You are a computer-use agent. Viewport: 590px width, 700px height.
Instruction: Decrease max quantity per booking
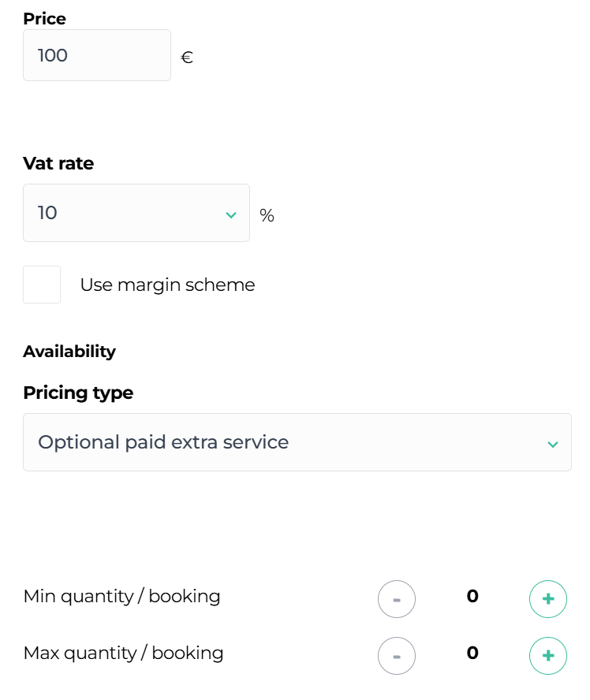click(x=397, y=656)
